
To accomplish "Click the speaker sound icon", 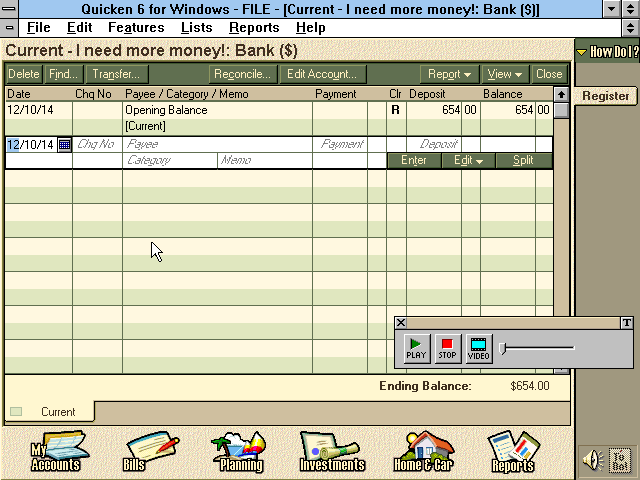I will point(593,460).
